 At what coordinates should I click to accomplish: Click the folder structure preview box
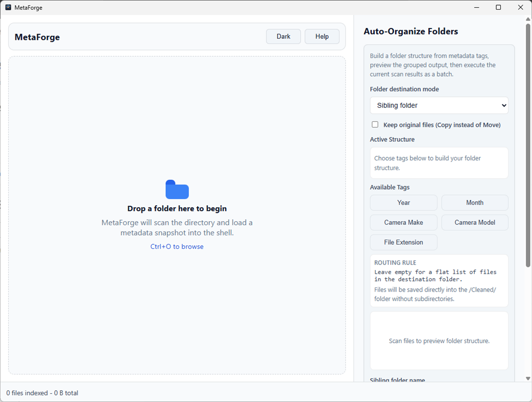coord(439,340)
